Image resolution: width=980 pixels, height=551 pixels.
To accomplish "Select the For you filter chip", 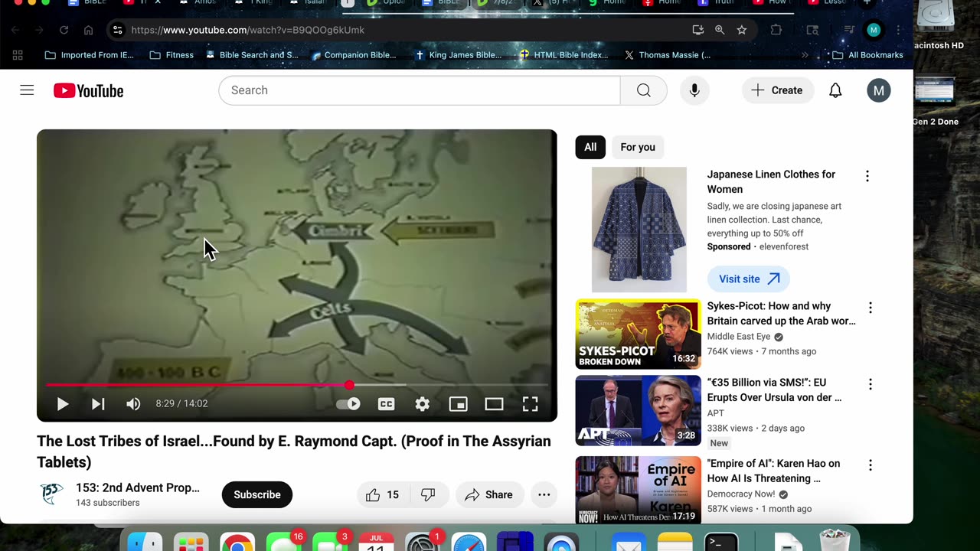I will pyautogui.click(x=638, y=147).
